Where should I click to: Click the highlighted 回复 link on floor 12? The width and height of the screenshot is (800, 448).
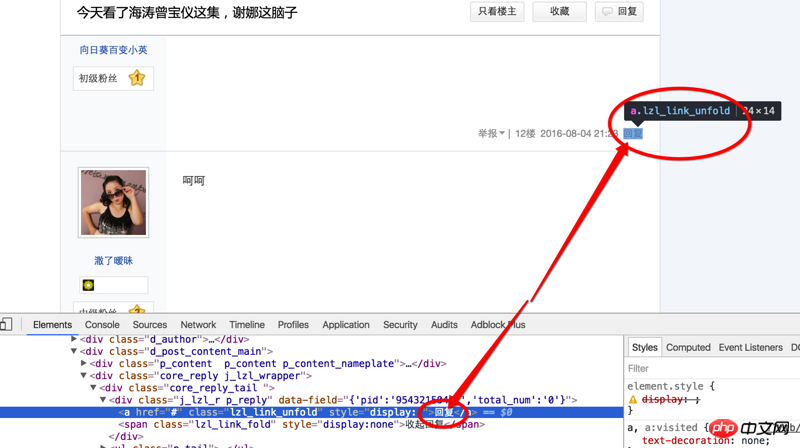point(633,134)
